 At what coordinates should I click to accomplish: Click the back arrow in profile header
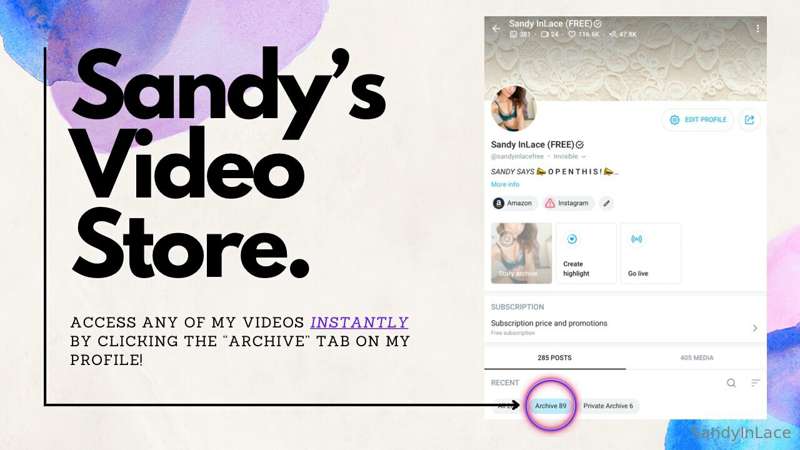click(496, 29)
